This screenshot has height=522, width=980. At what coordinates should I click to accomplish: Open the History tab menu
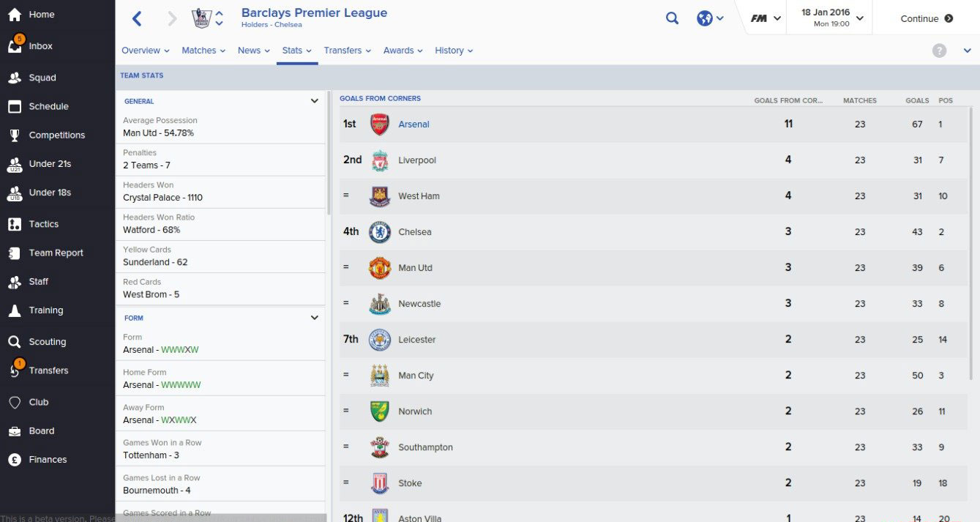[x=454, y=51]
